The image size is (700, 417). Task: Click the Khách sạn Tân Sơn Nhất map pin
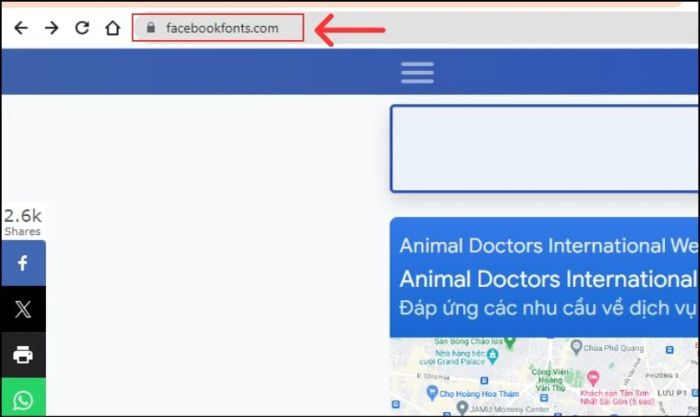[x=593, y=379]
